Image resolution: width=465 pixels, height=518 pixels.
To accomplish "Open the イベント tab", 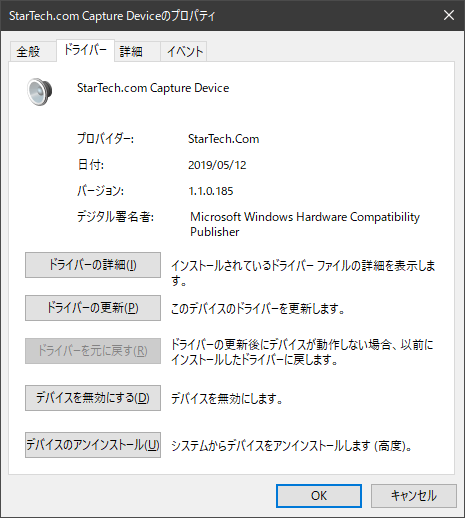I will click(x=184, y=52).
